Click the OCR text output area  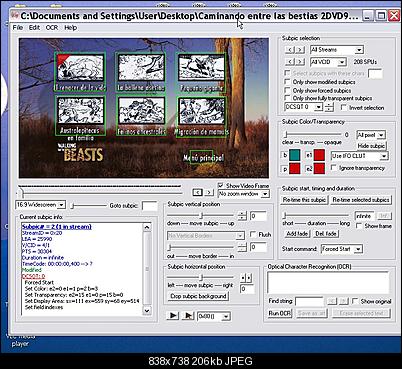[328, 283]
